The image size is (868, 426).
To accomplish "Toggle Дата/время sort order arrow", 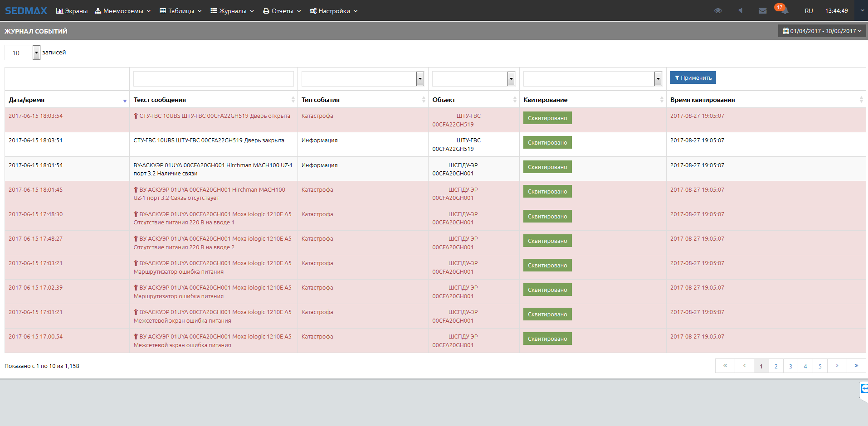I will point(125,101).
